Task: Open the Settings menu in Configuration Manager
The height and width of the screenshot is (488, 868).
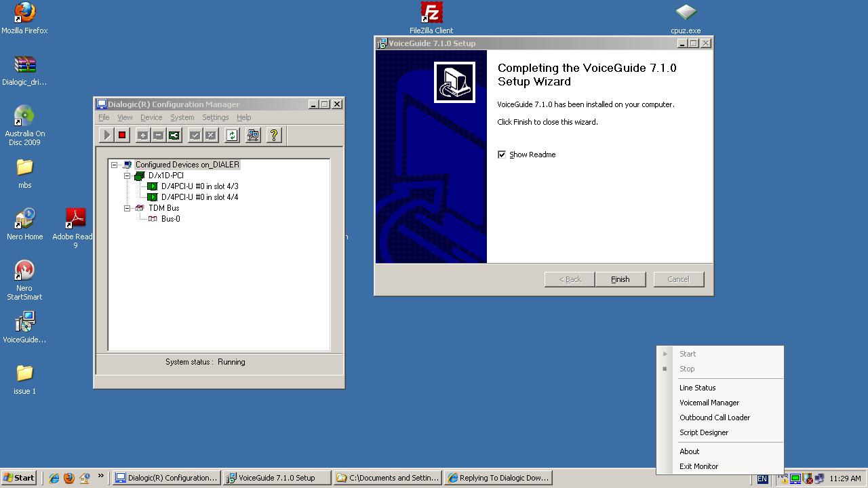Action: pyautogui.click(x=215, y=117)
